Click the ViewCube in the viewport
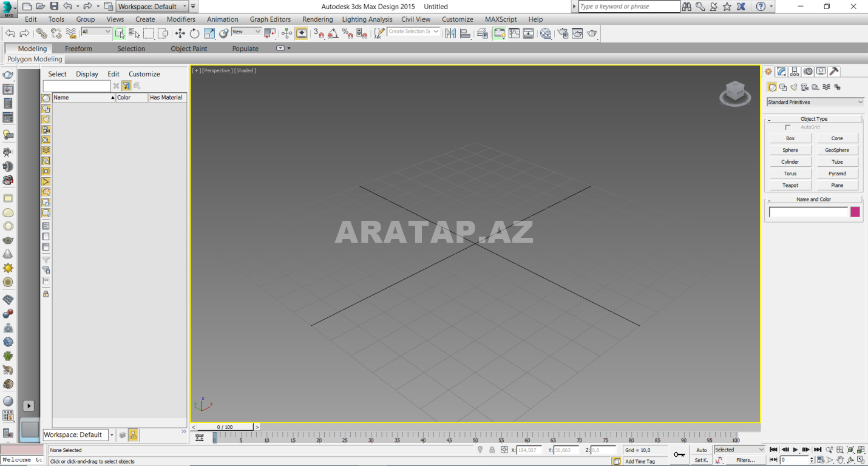Viewport: 868px width, 466px height. (735, 93)
